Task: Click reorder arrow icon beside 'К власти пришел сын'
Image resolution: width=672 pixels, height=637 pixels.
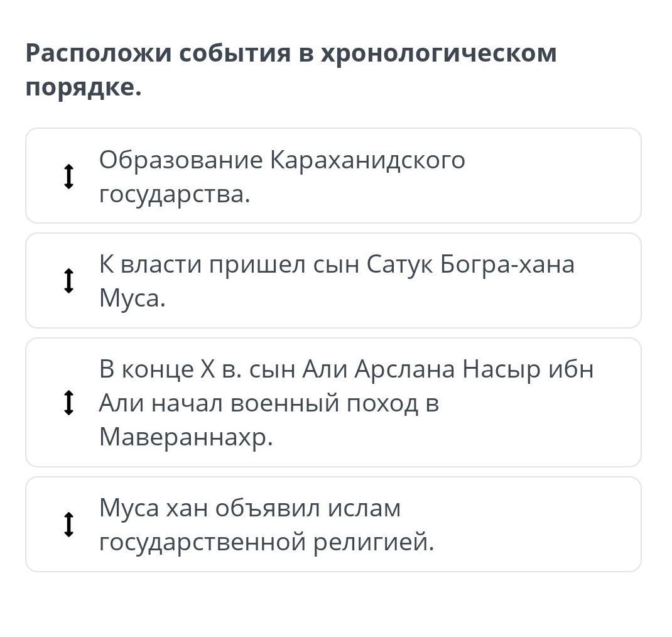Action: pyautogui.click(x=69, y=281)
